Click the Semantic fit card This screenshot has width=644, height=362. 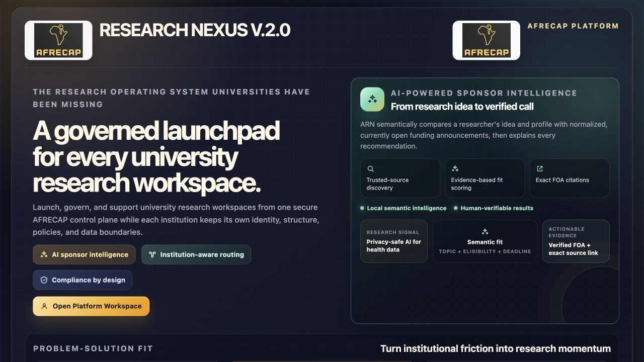point(485,241)
